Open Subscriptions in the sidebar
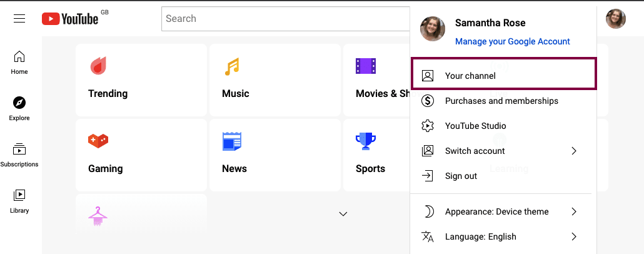Viewport: 644px width, 254px height. [x=19, y=155]
